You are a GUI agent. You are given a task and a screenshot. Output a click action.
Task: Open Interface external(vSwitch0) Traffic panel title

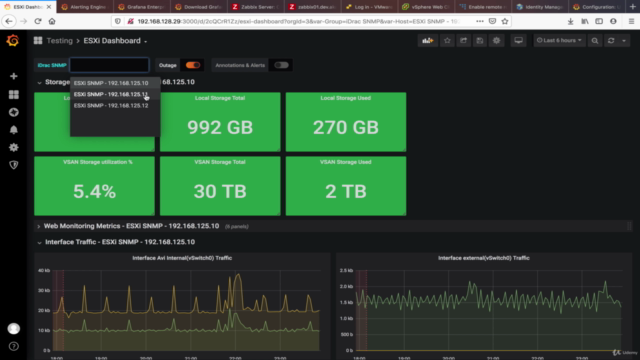pos(484,258)
